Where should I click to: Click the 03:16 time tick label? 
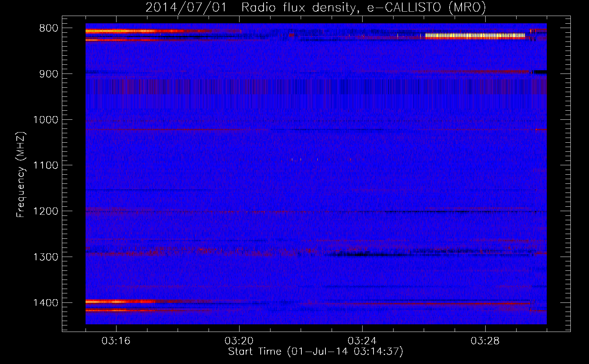click(116, 341)
